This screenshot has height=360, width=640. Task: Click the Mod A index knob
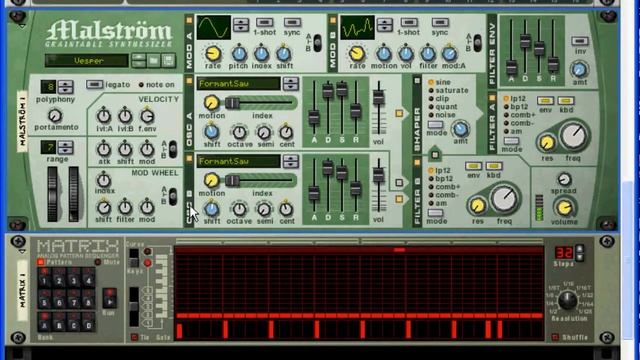click(x=261, y=53)
